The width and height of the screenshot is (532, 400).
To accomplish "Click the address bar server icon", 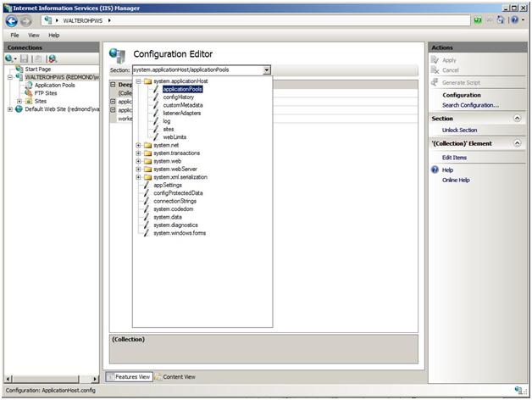I will [48, 20].
